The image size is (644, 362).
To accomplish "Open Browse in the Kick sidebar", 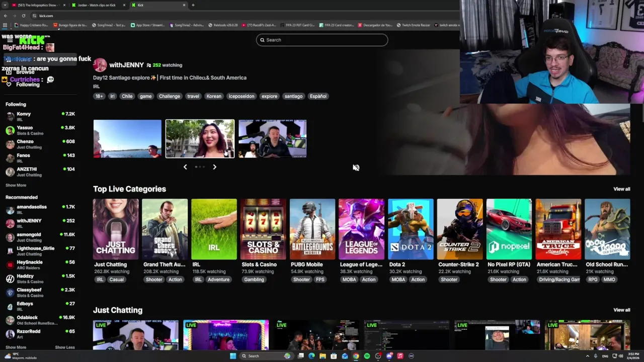I will (x=25, y=72).
